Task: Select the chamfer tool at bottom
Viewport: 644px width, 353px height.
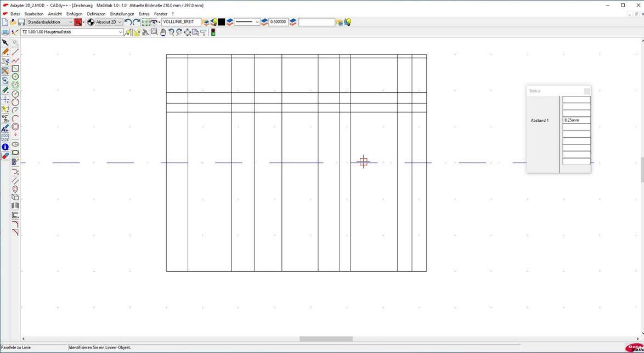Action: coord(15,232)
